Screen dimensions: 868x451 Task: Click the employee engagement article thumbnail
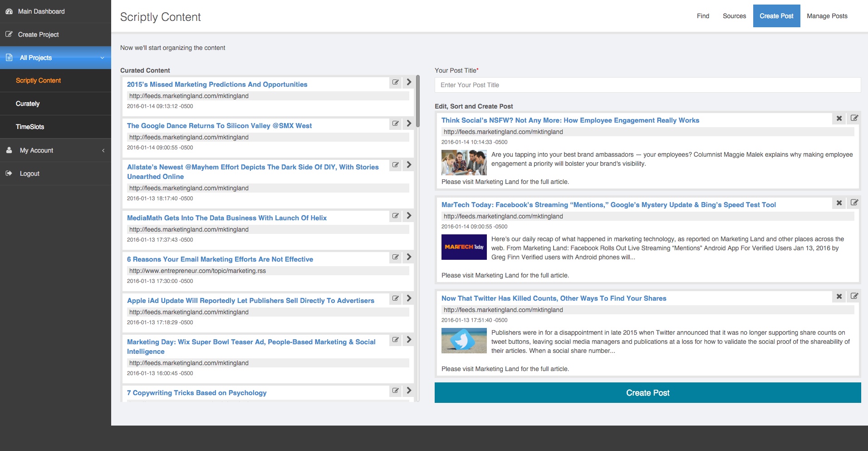coord(464,163)
